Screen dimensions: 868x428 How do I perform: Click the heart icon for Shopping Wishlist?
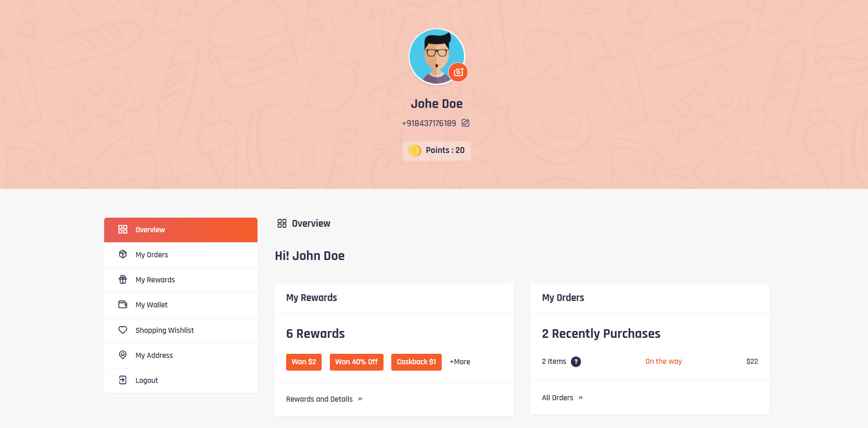coord(123,330)
